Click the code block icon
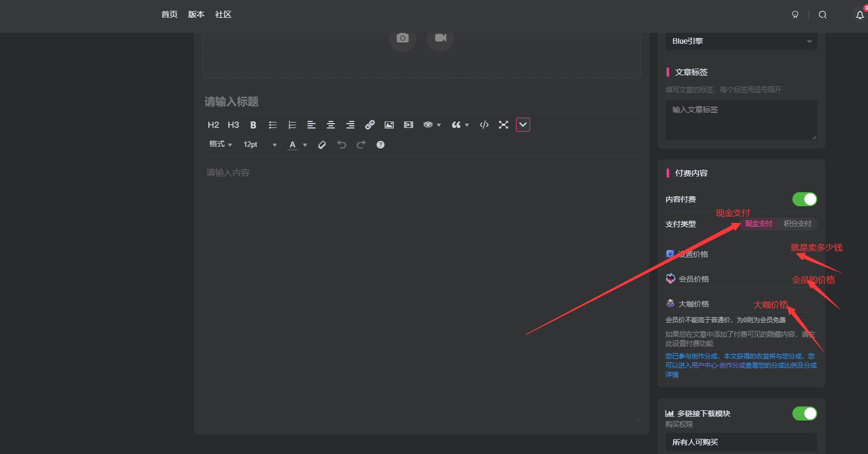The width and height of the screenshot is (868, 454). (484, 125)
